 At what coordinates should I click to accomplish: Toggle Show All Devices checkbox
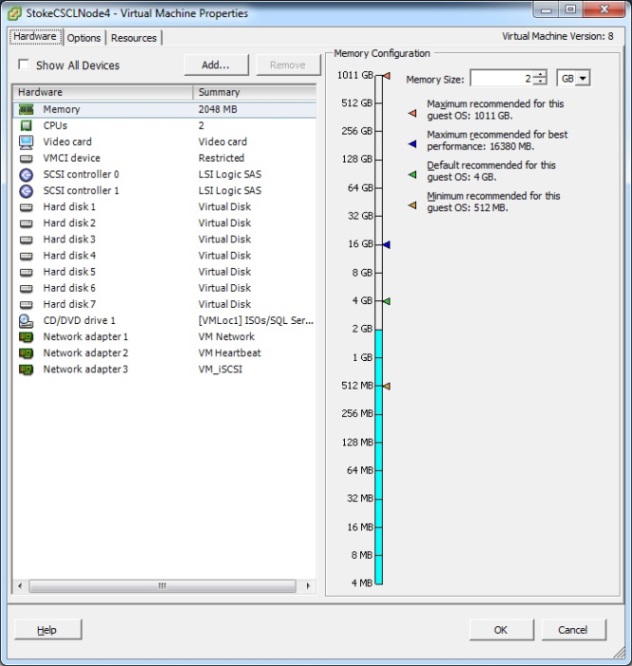click(23, 65)
